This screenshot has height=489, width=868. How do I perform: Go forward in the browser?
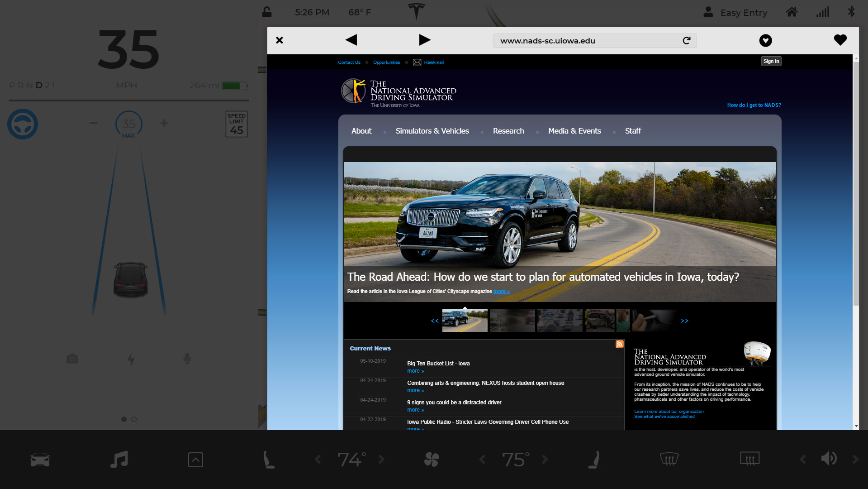pos(425,40)
